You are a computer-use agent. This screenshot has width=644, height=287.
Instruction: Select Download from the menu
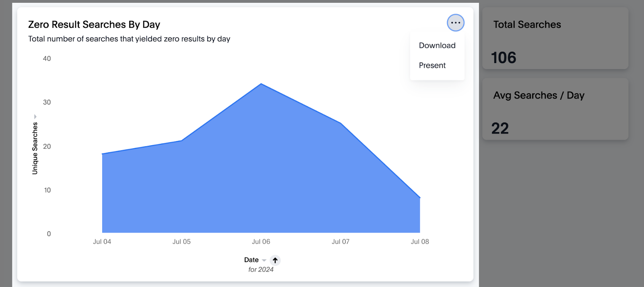(x=437, y=45)
